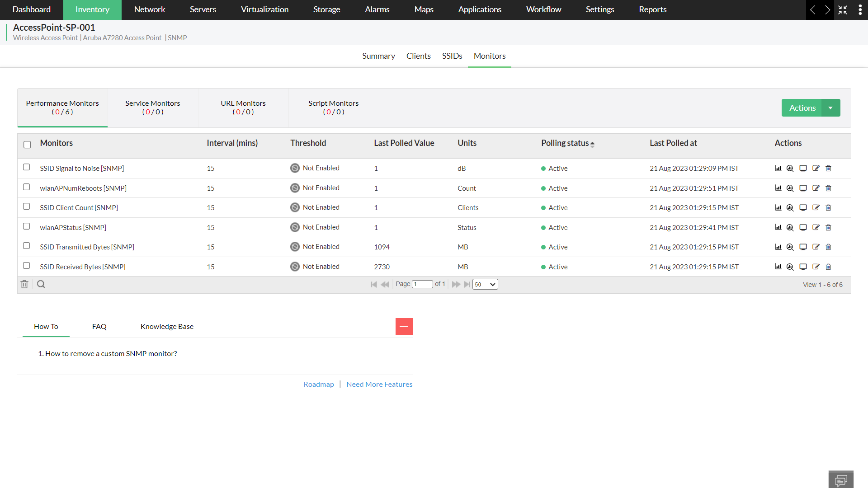868x488 pixels.
Task: Click edit icon for wlanAPNumReboots monitor
Action: tap(816, 188)
